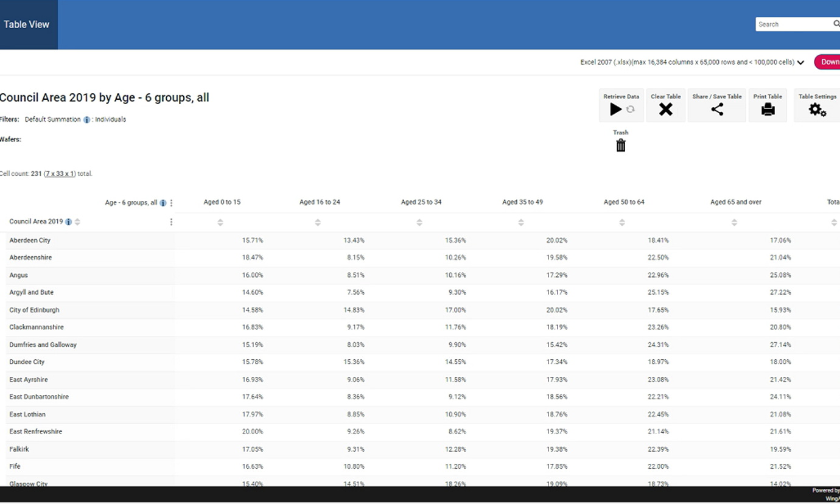Open kebab menu in Council Area 2019 row
Screen dimensions: 840x504
coord(171,222)
